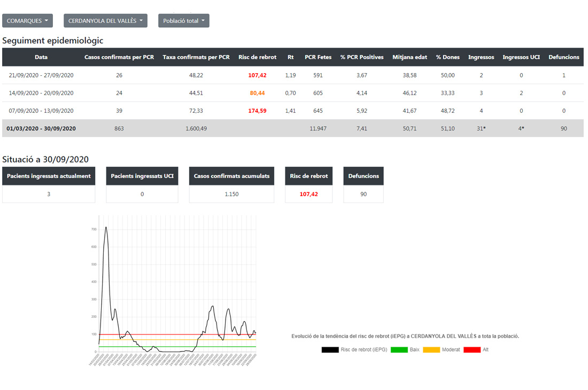Click red risk value 174,59
The width and height of the screenshot is (588, 390).
tap(257, 111)
